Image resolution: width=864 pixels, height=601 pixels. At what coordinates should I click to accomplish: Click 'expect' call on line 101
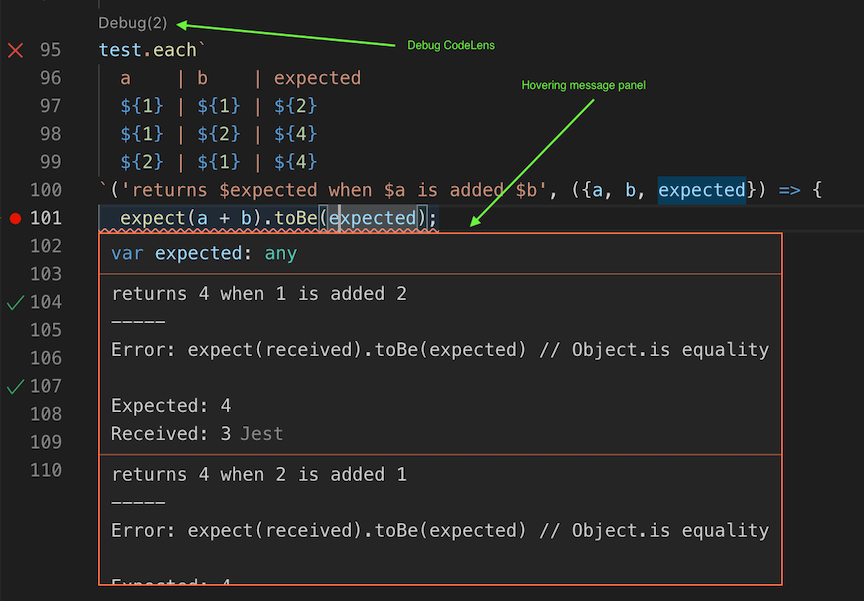click(x=153, y=219)
